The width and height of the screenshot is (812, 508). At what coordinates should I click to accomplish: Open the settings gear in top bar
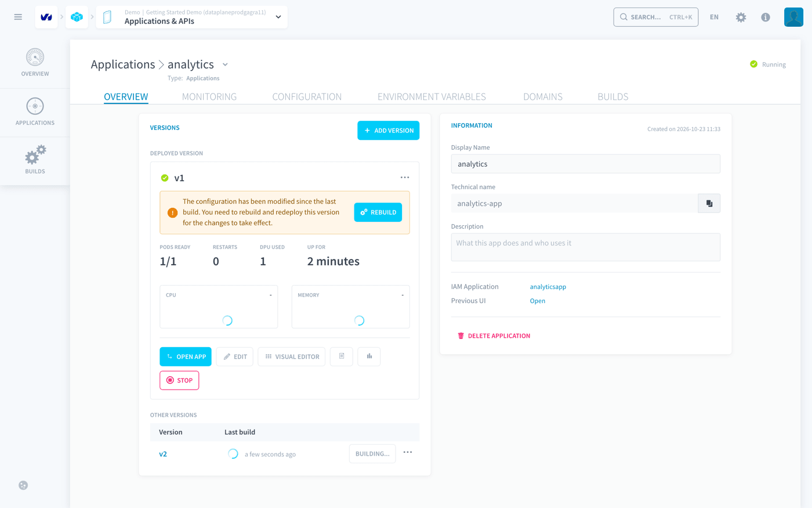[741, 17]
